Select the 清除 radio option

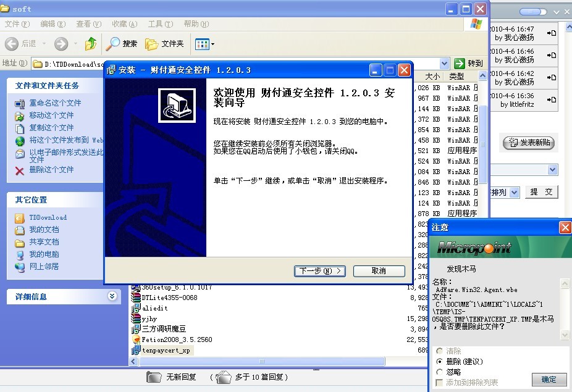[440, 351]
